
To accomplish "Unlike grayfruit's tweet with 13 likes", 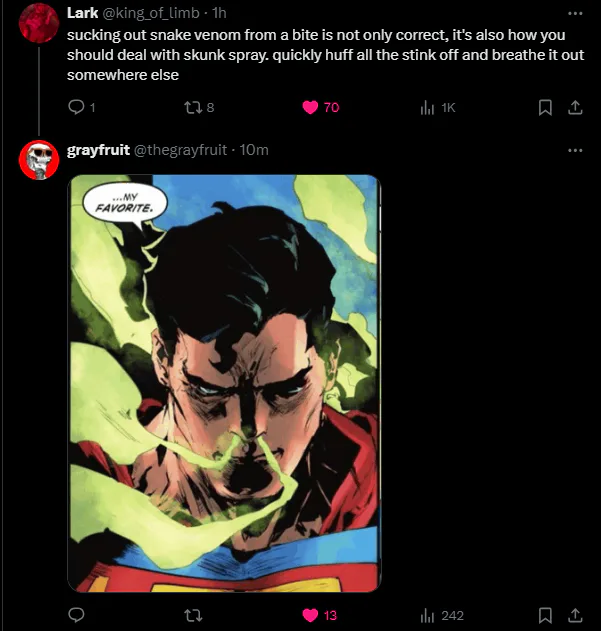I will pyautogui.click(x=310, y=615).
